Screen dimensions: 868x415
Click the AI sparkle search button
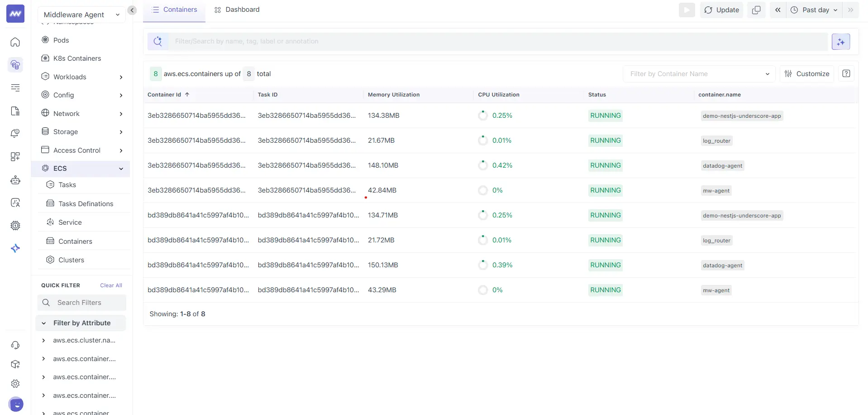coord(840,42)
